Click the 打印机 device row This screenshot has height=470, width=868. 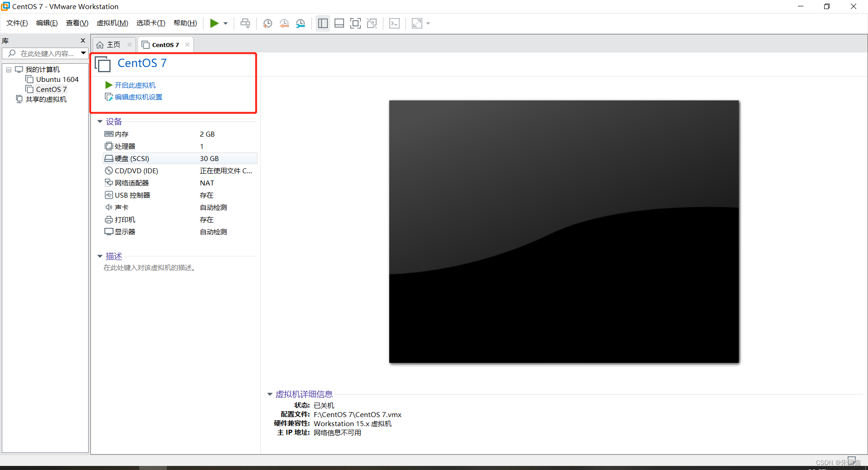tap(180, 219)
